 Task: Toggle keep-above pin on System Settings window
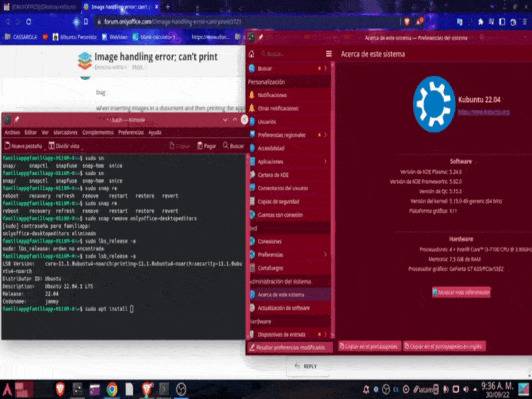(261, 37)
